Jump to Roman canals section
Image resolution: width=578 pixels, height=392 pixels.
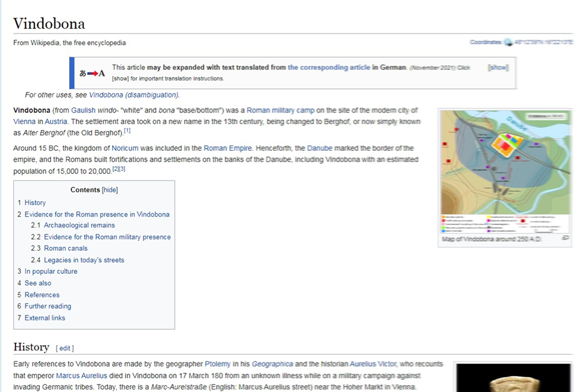tap(66, 248)
